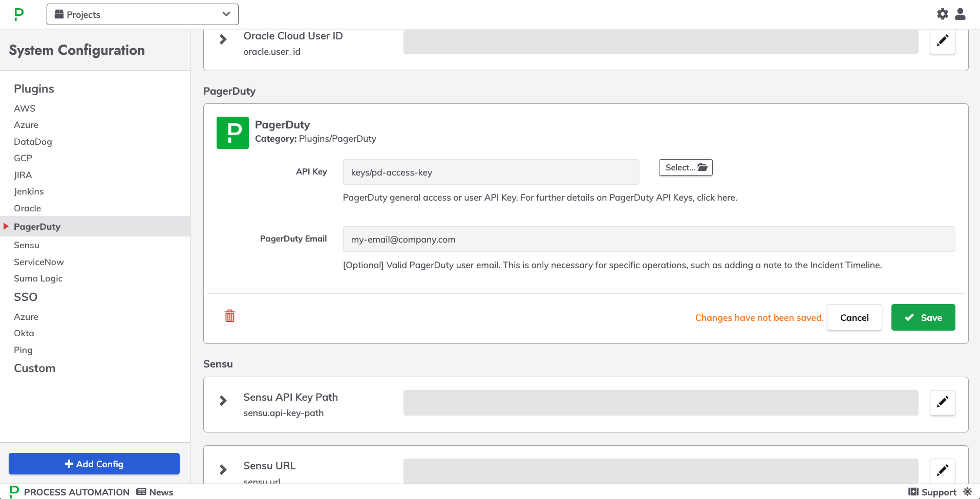The height and width of the screenshot is (499, 980).
Task: Click the Sensu URL value field
Action: tap(661, 471)
